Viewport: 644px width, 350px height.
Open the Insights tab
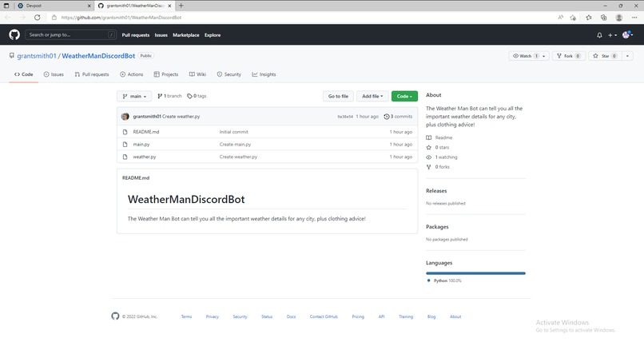point(264,74)
